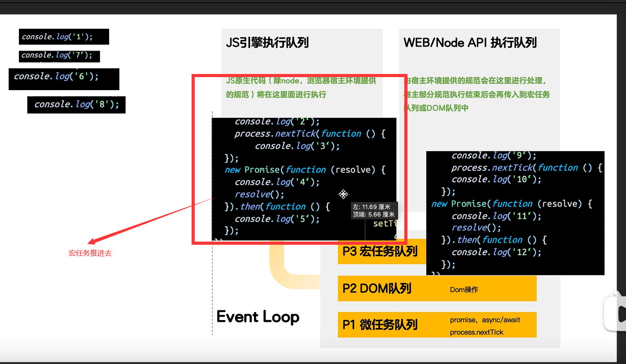Click the 'P3 宏任务队列' box
This screenshot has height=364, width=626.
click(x=381, y=251)
